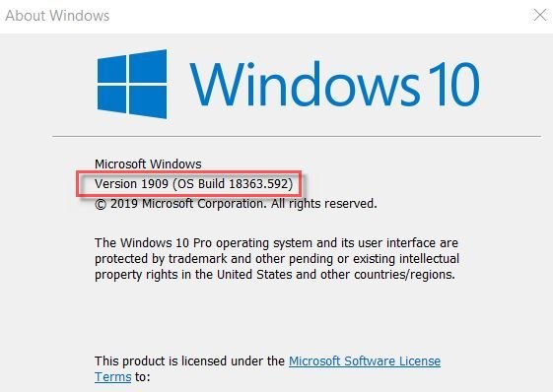Viewport: 553px width, 392px height.
Task: Click the blue Windows logo icon
Action: pos(132,84)
